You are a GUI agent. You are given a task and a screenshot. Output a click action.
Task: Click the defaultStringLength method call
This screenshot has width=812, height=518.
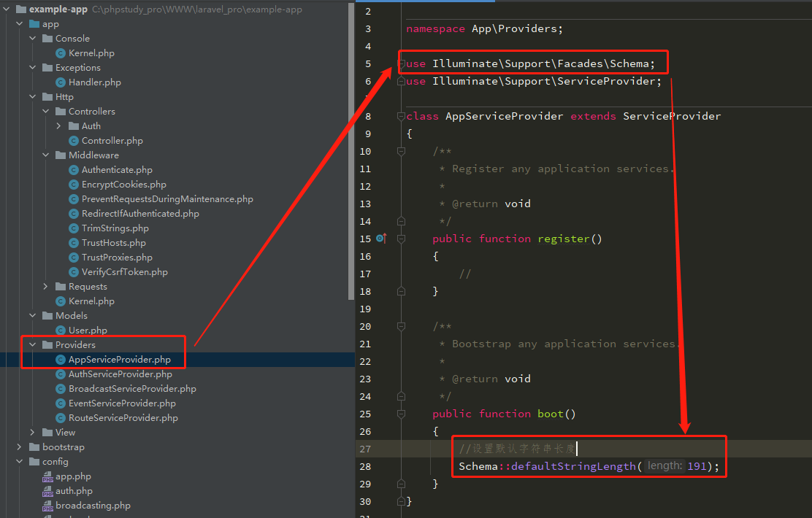(573, 466)
